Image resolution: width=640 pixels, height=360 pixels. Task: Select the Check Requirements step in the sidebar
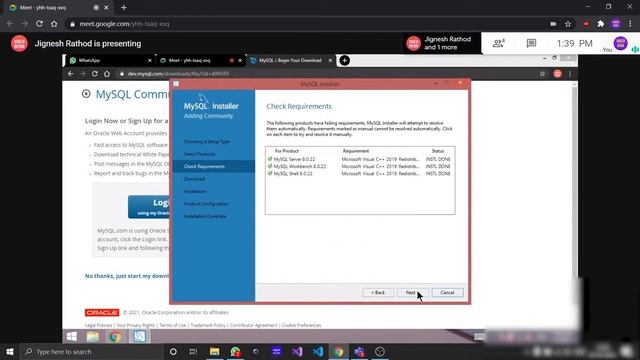(x=213, y=167)
